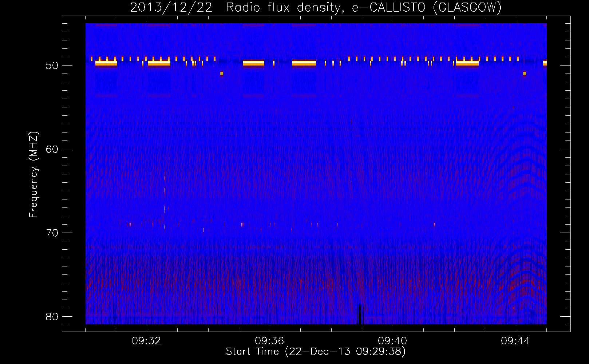Click the 70 frequency tick label

click(x=52, y=233)
